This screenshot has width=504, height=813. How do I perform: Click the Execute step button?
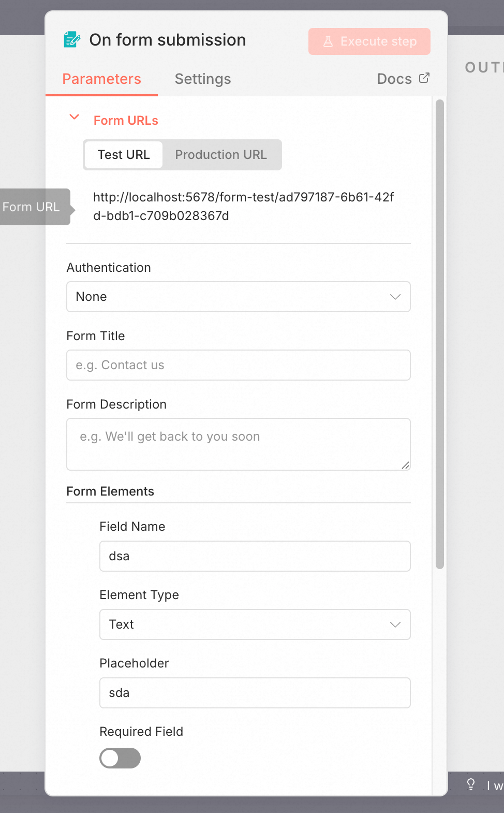click(369, 41)
